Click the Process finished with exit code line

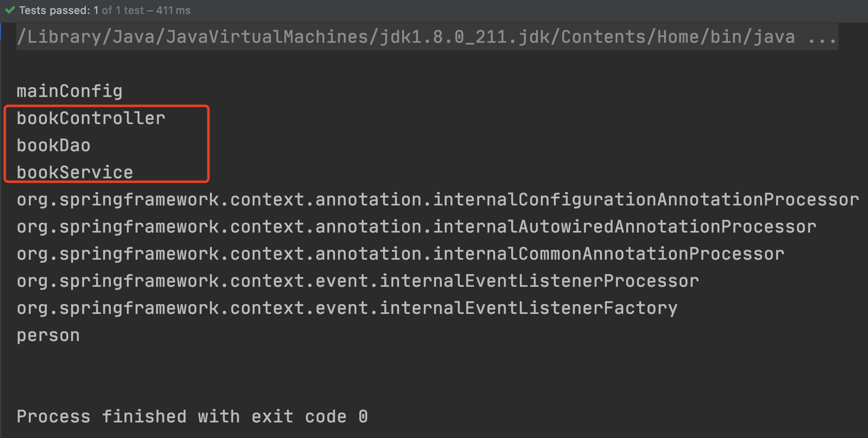pos(192,417)
